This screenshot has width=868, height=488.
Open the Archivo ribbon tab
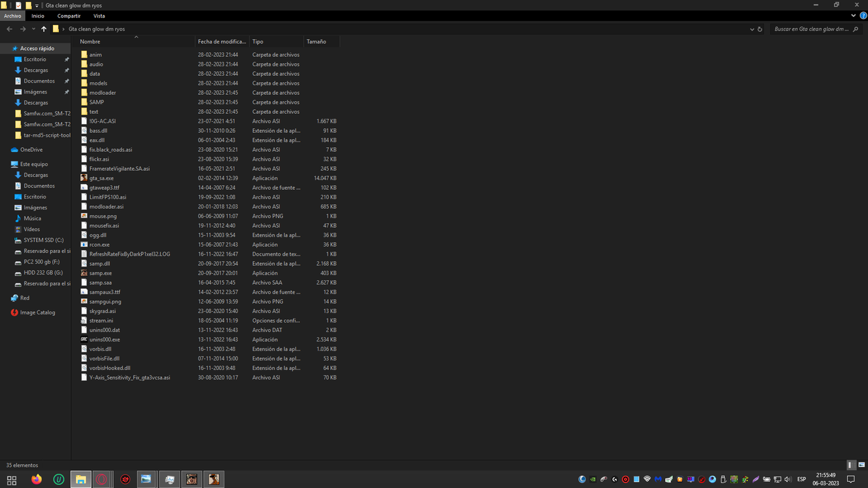[12, 16]
